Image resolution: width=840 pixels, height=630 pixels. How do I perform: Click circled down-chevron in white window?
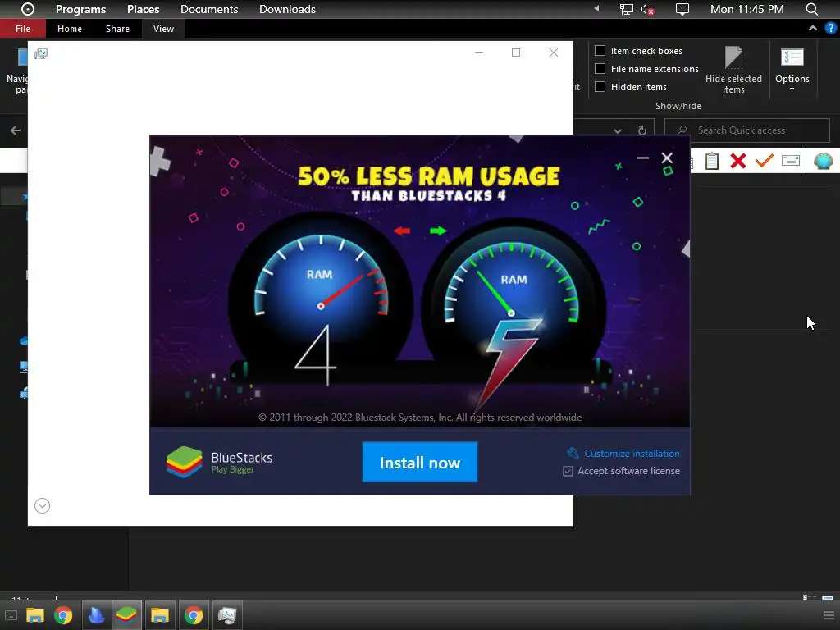click(x=43, y=505)
